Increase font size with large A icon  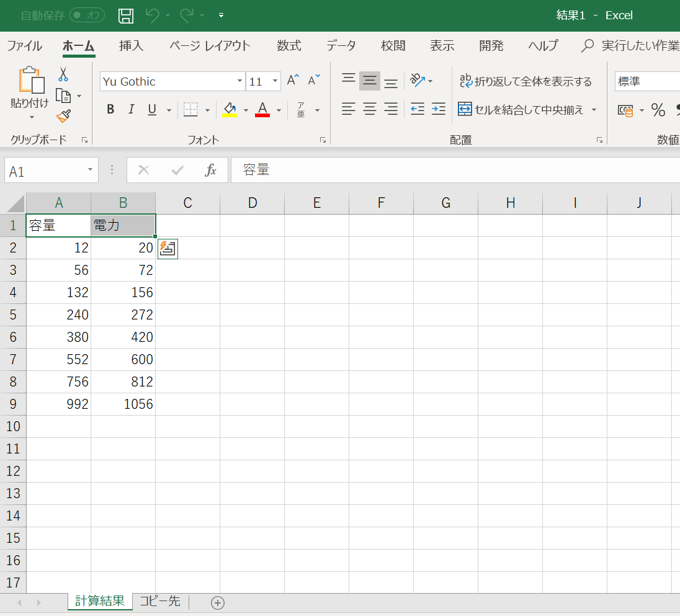293,80
